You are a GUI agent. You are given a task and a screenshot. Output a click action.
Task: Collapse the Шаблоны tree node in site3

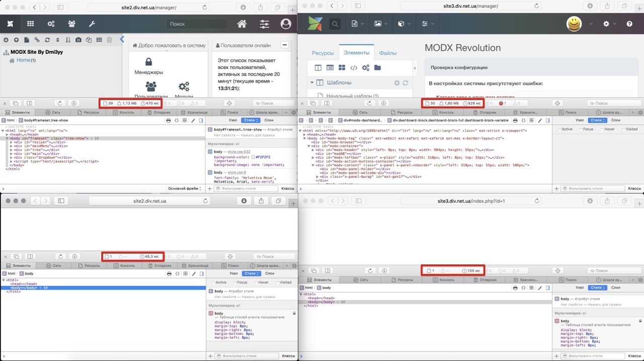[x=312, y=83]
